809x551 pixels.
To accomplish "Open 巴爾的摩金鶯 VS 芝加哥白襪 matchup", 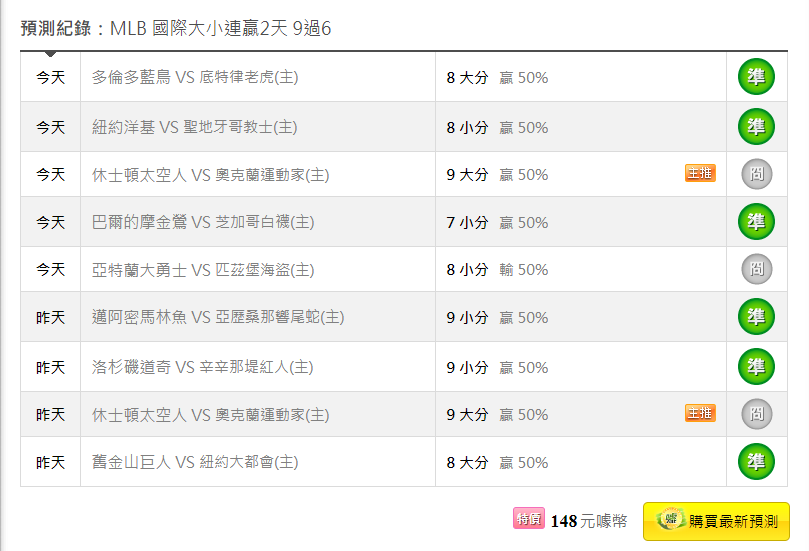I will click(x=203, y=222).
